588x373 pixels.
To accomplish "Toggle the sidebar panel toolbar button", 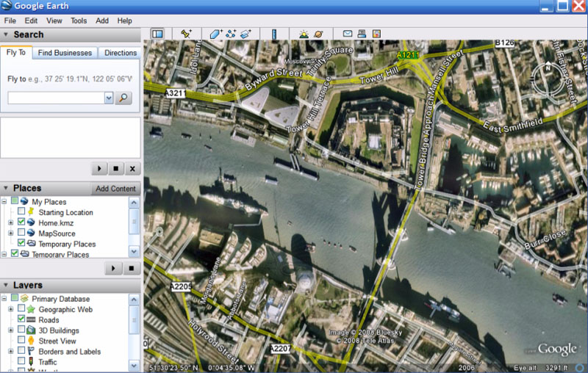I will click(157, 34).
